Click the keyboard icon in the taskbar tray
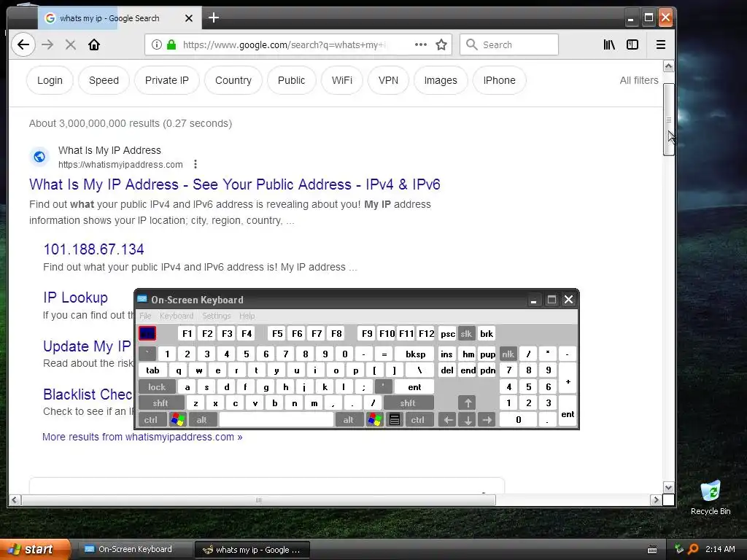 [x=652, y=550]
